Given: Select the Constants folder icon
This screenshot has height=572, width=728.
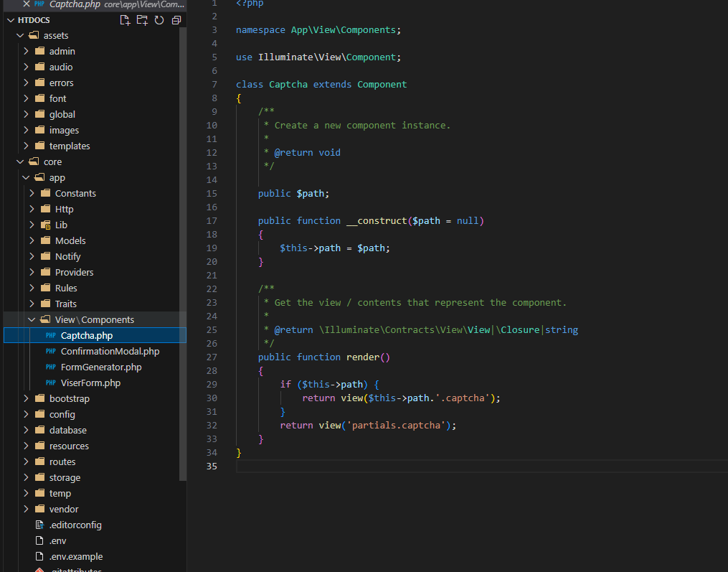Looking at the screenshot, I should (45, 193).
